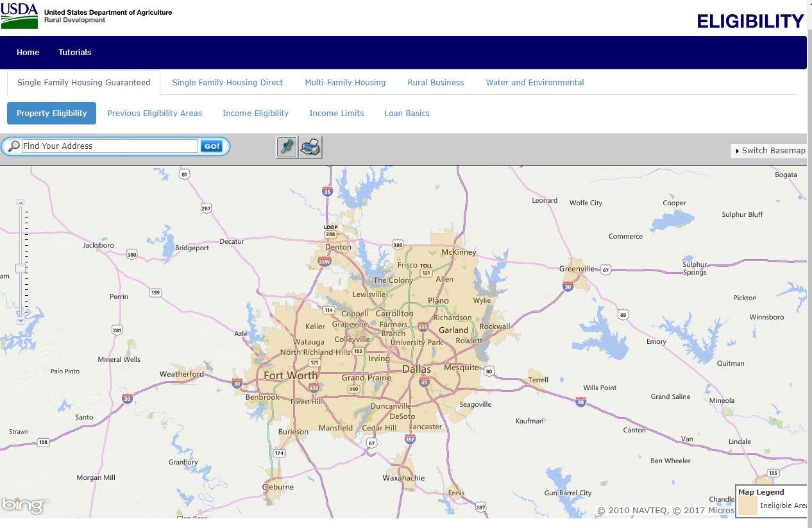Open the Home menu item
812x528 pixels.
coord(28,53)
